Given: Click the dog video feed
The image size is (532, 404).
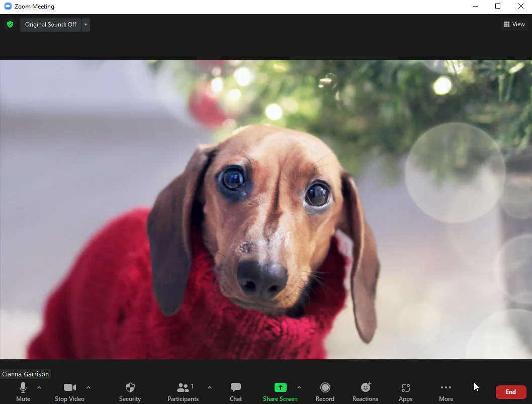Looking at the screenshot, I should [266, 210].
